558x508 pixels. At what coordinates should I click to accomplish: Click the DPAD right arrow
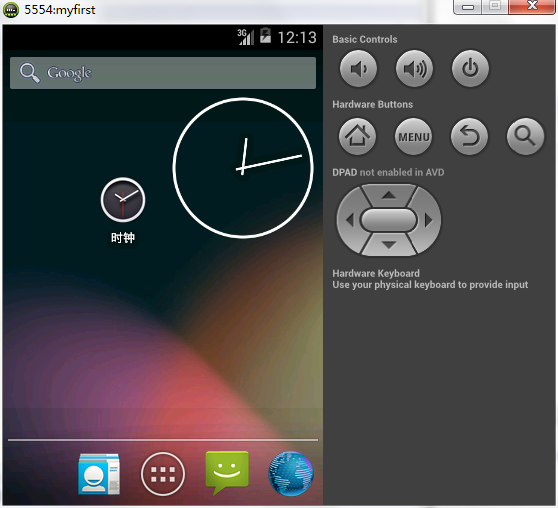[x=428, y=220]
